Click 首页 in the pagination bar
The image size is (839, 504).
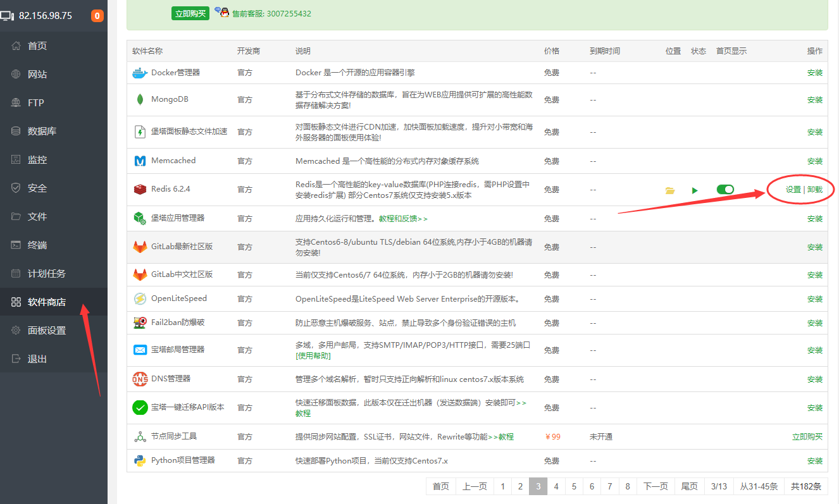click(x=441, y=486)
